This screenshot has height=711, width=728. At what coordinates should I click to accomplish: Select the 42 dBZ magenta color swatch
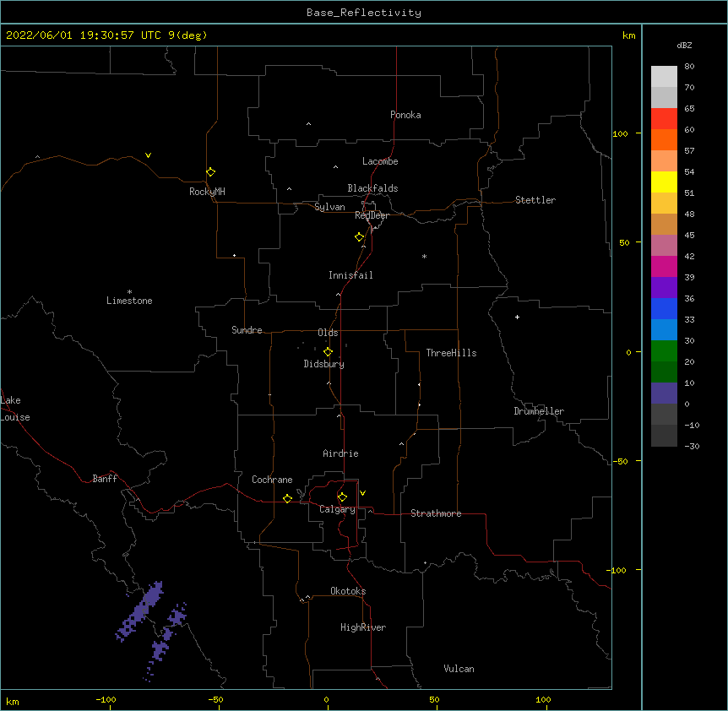point(664,266)
